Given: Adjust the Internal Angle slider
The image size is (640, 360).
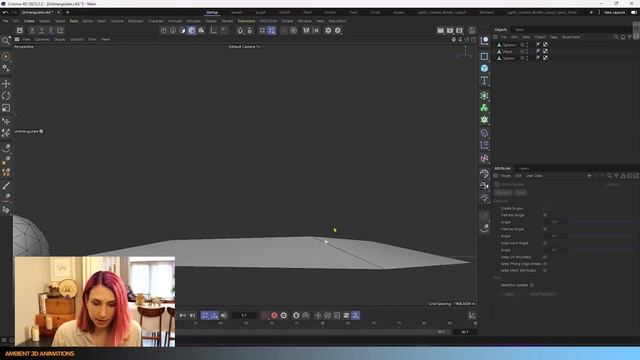Looking at the screenshot, I should (603, 236).
